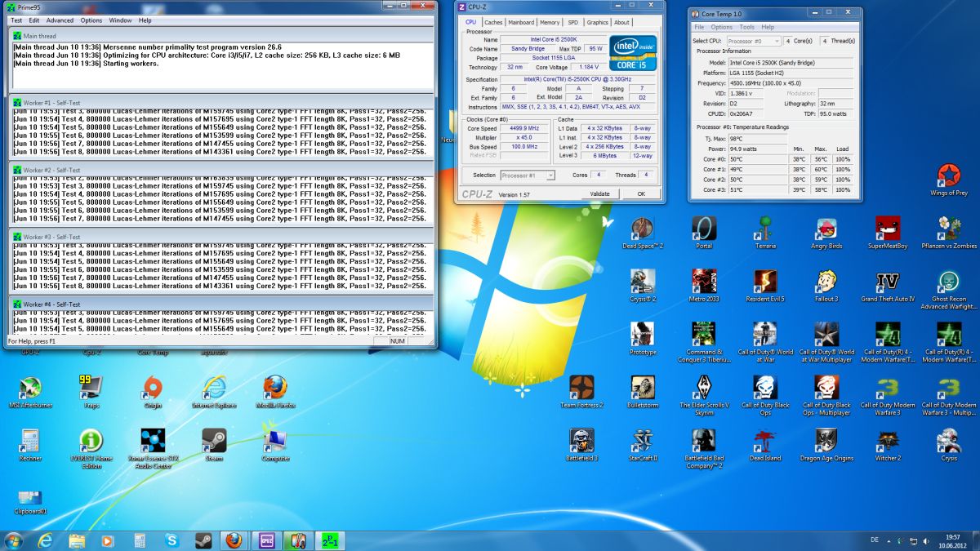
Task: Open the Angry Birds desktop icon
Action: [826, 233]
